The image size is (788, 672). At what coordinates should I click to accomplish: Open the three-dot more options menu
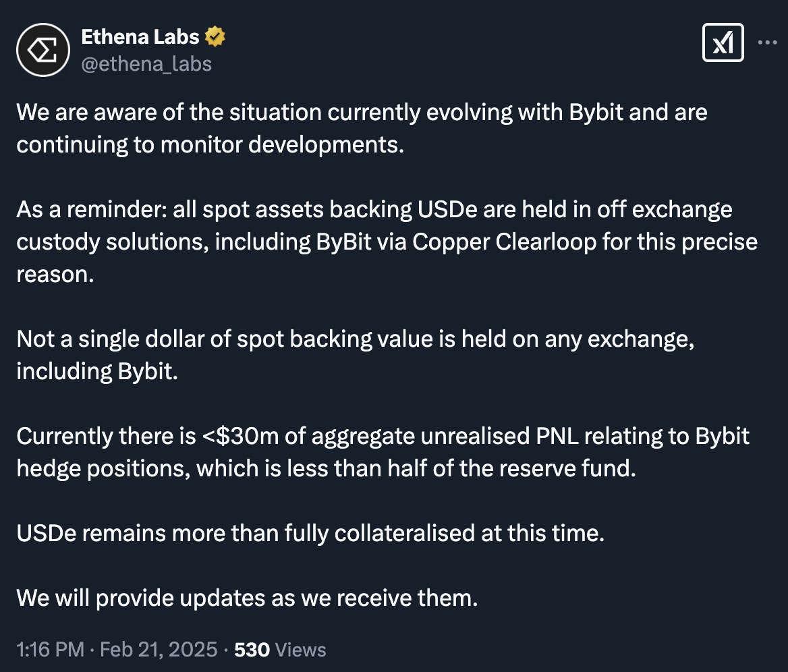[768, 43]
